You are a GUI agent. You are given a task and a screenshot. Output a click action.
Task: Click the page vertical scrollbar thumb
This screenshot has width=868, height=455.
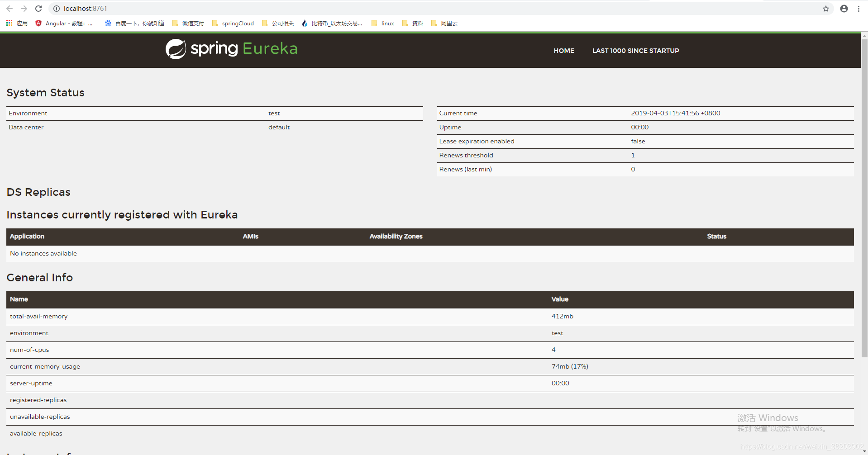[864, 198]
